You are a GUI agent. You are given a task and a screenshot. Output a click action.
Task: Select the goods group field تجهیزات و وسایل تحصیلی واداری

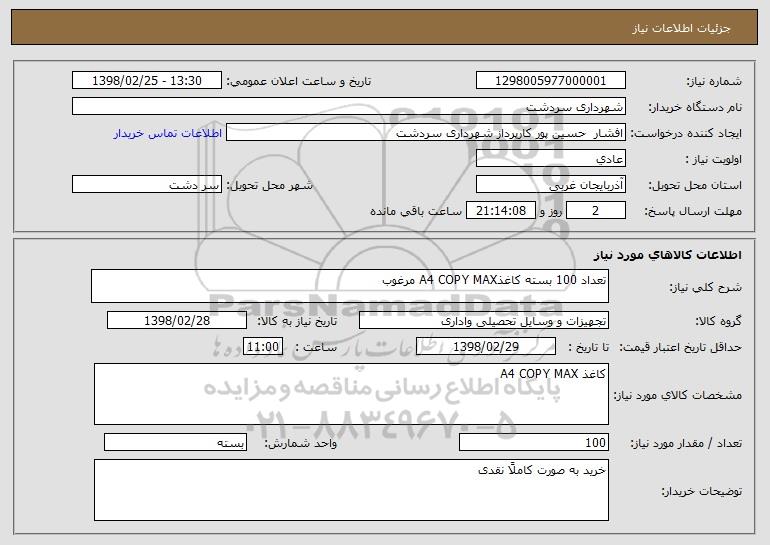coord(484,321)
